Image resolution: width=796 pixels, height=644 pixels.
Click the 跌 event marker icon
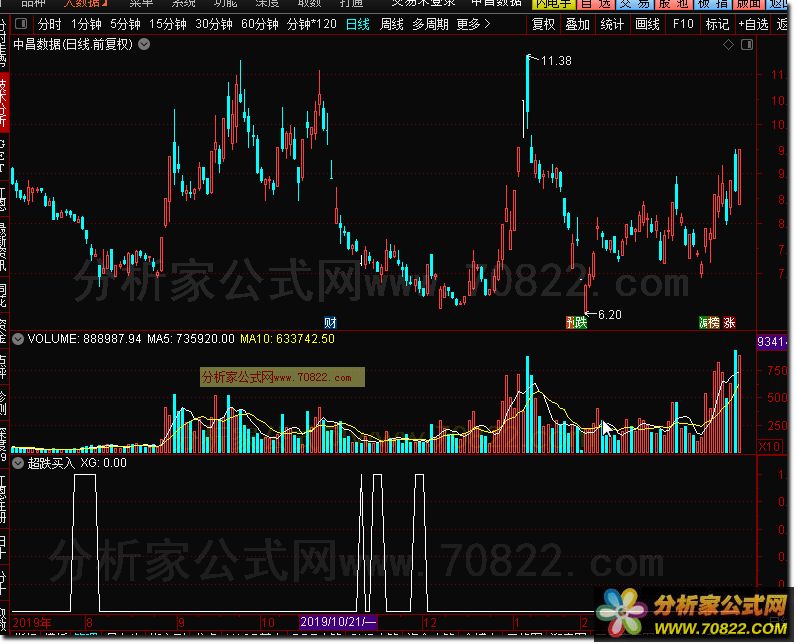tap(574, 322)
